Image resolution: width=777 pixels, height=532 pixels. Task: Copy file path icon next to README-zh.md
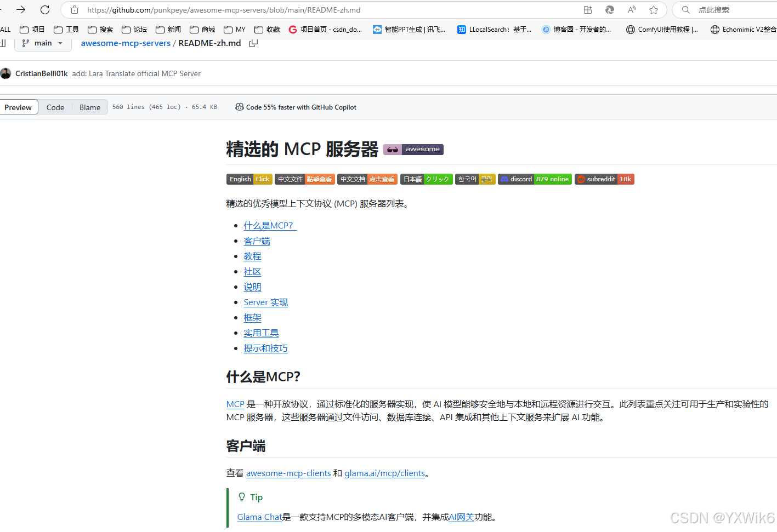coord(253,43)
